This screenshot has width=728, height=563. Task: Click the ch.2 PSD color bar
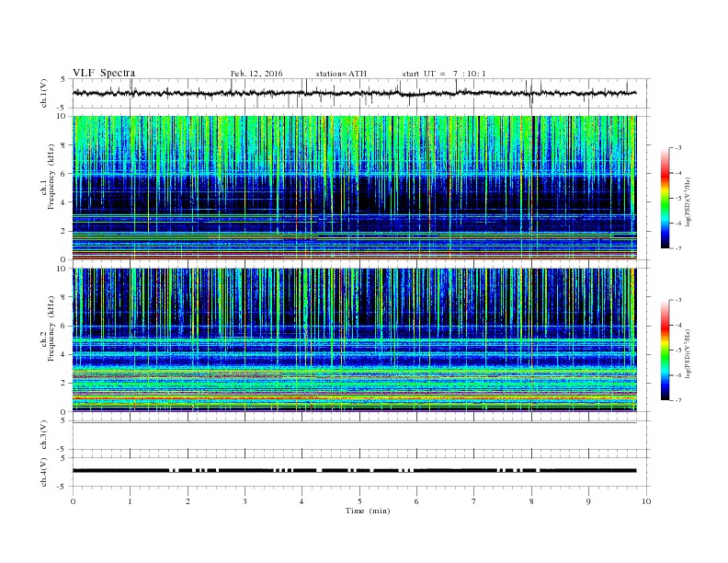pos(665,350)
